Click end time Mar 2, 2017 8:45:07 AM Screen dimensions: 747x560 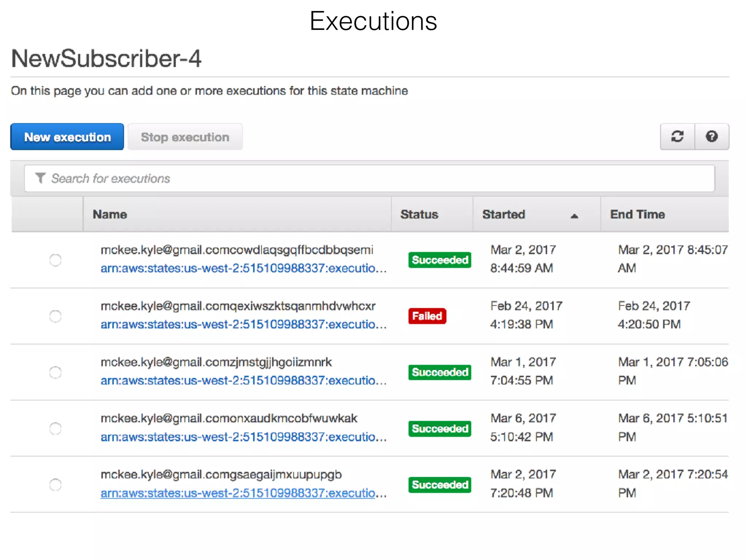click(673, 259)
